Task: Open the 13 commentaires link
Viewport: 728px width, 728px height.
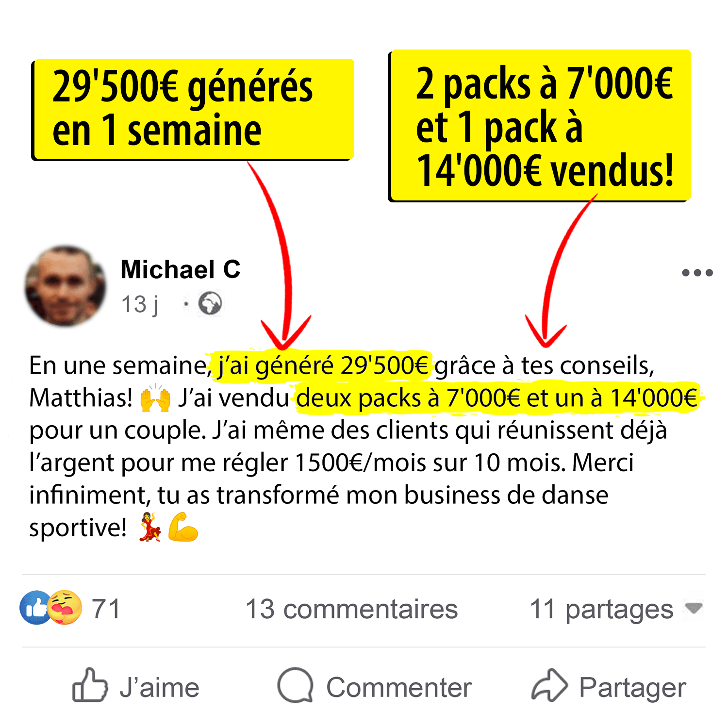Action: click(x=352, y=609)
